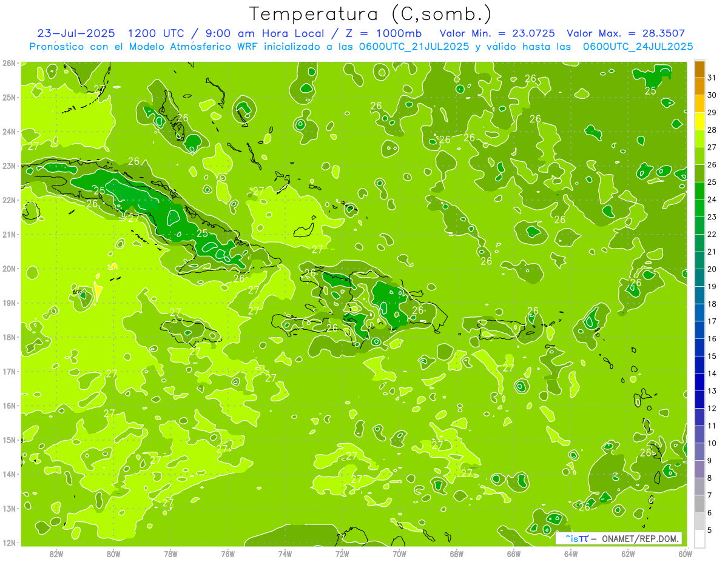Click the '23N' latitude axis label

coord(9,166)
